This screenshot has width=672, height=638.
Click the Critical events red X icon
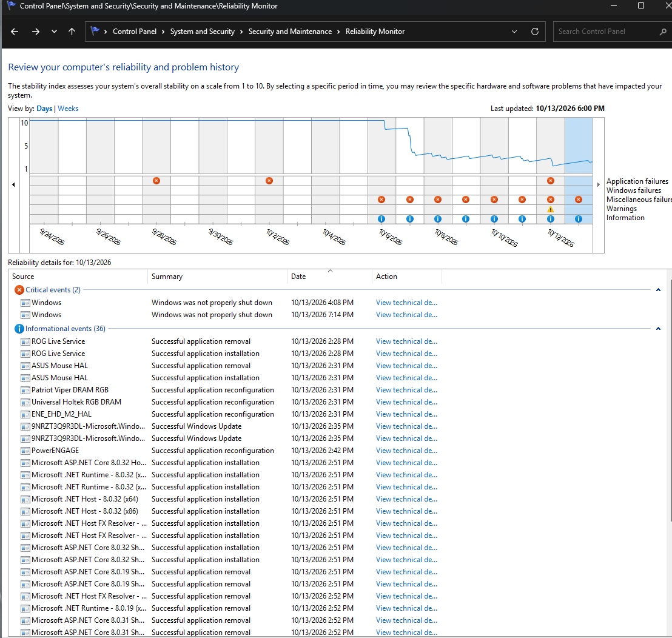(19, 290)
